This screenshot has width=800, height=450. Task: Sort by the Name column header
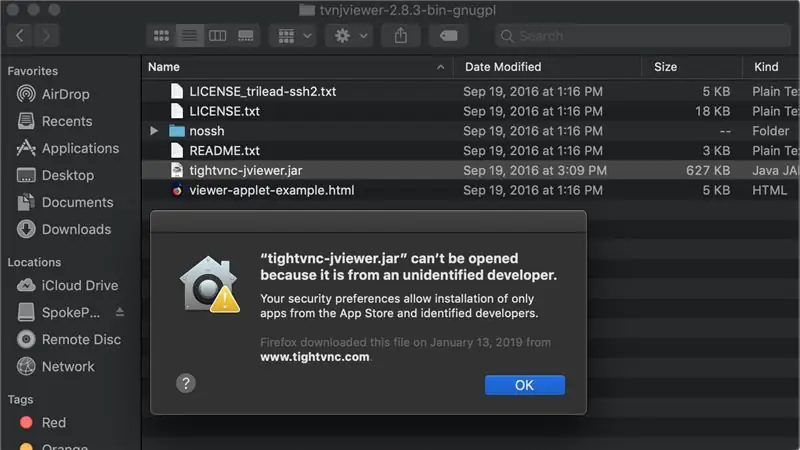pos(297,67)
